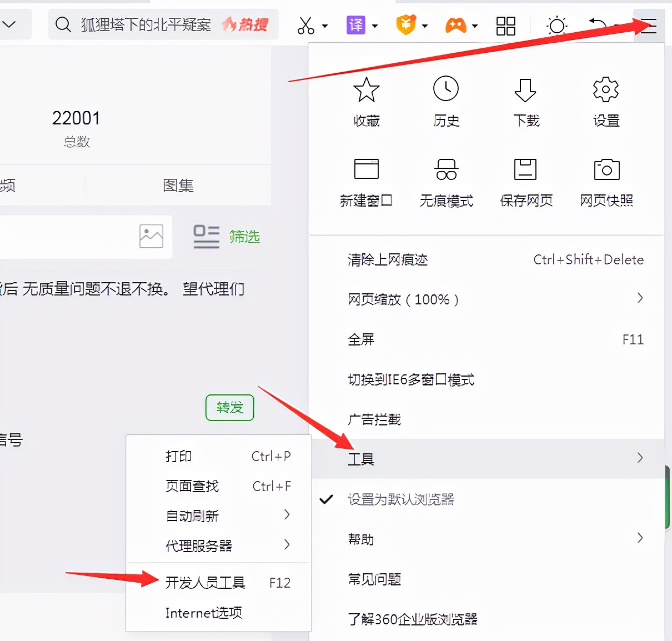The image size is (672, 641).
Task: Uncheck 设置为默认浏览器 option
Action: pos(400,499)
